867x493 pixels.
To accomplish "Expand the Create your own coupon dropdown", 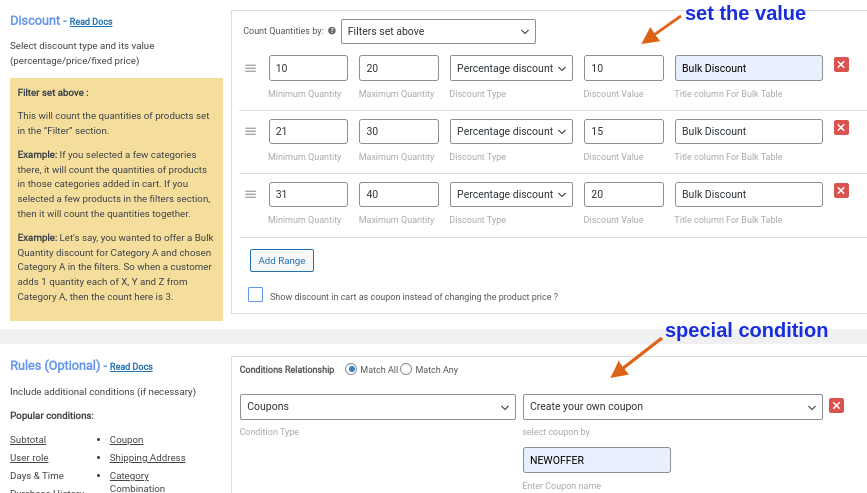I will [x=672, y=407].
